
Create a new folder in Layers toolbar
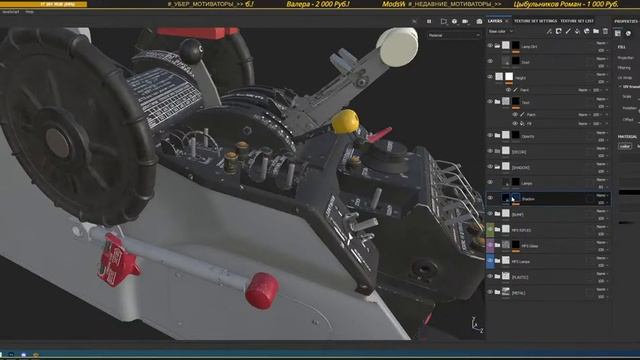pos(596,31)
